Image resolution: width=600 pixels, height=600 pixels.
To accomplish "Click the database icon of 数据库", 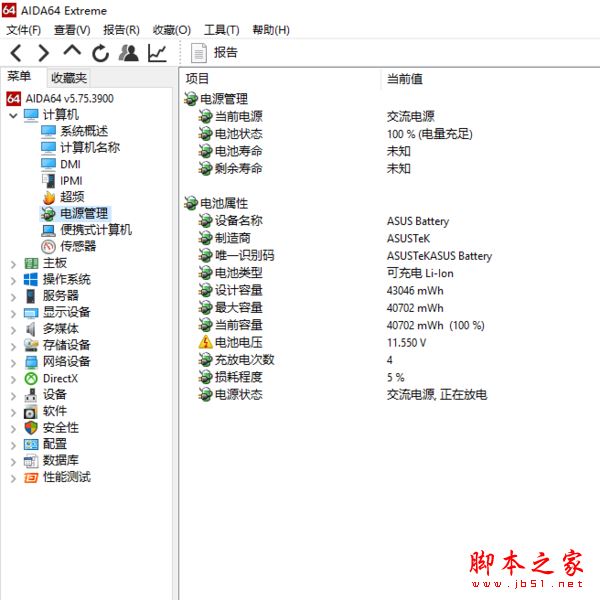I will point(31,461).
